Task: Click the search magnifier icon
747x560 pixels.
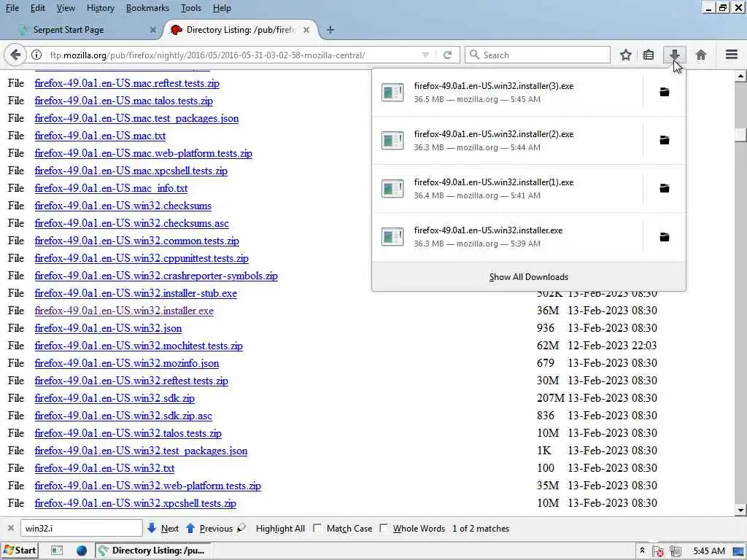Action: point(474,55)
